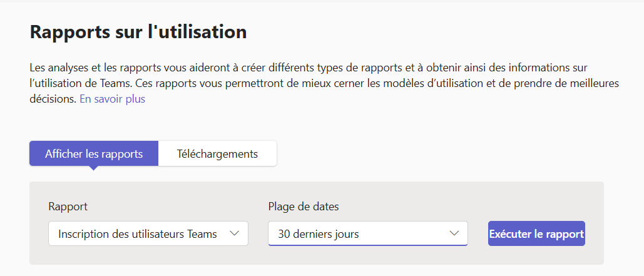Expand the 30 derniers jours date range selector
644x276 pixels.
[367, 234]
